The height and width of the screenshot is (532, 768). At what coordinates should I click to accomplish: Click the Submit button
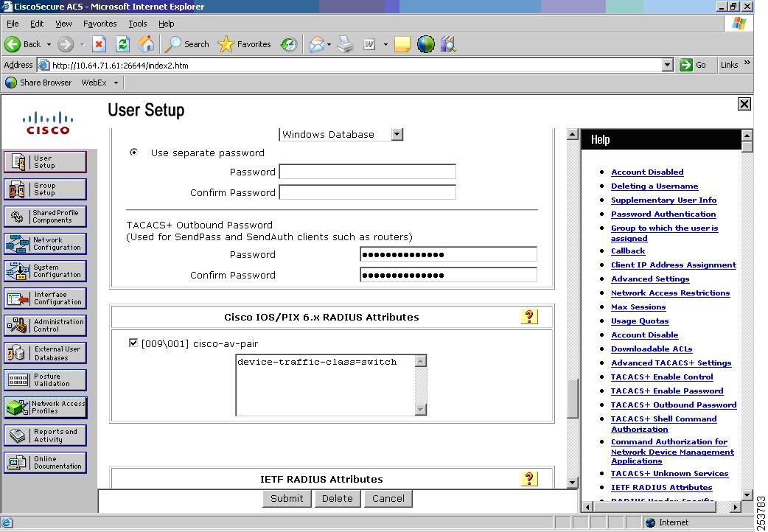tap(287, 498)
